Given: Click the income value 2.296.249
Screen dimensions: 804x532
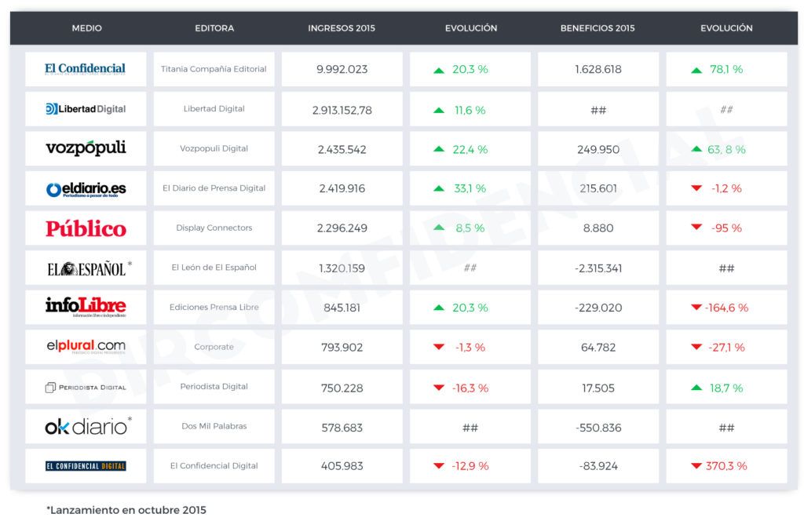Looking at the screenshot, I should click(x=342, y=228).
